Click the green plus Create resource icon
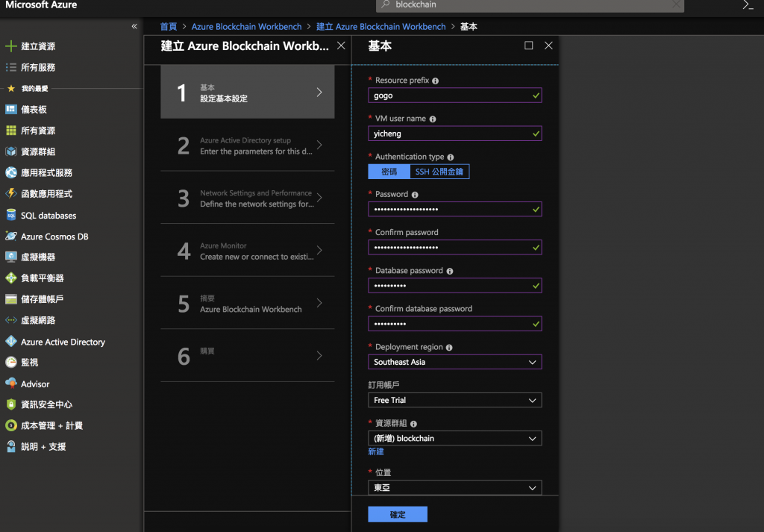 click(10, 46)
